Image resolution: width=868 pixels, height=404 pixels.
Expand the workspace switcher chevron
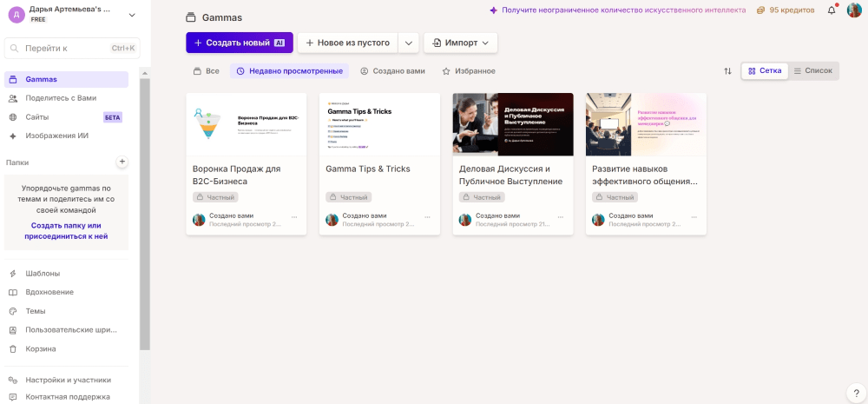pos(132,15)
